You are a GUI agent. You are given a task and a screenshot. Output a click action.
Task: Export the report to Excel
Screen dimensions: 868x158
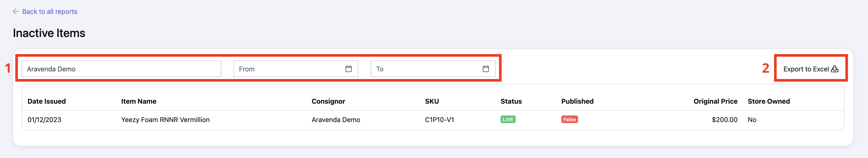[x=811, y=69]
